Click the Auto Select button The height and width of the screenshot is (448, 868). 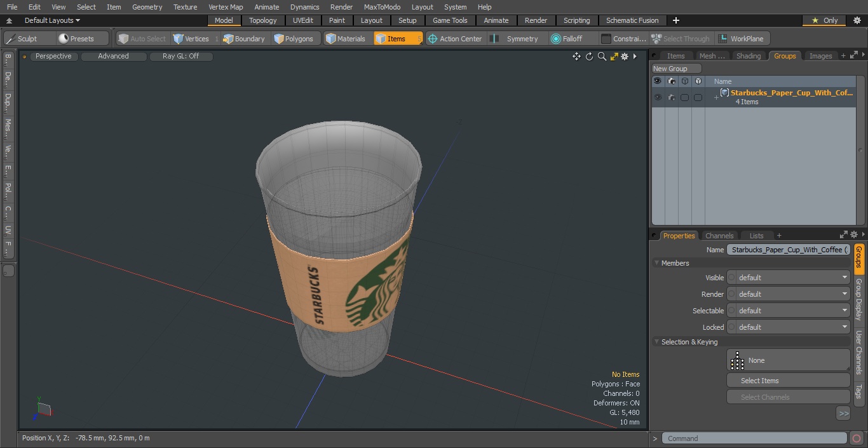coord(142,39)
